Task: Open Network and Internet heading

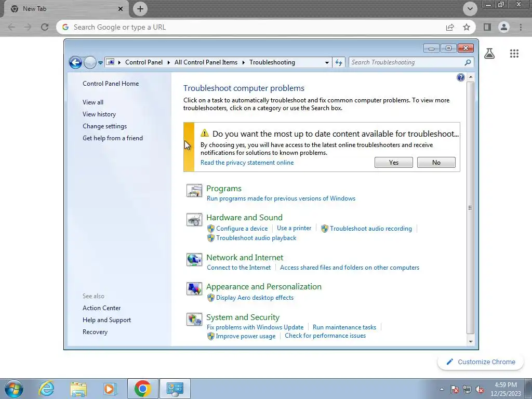Action: click(245, 258)
